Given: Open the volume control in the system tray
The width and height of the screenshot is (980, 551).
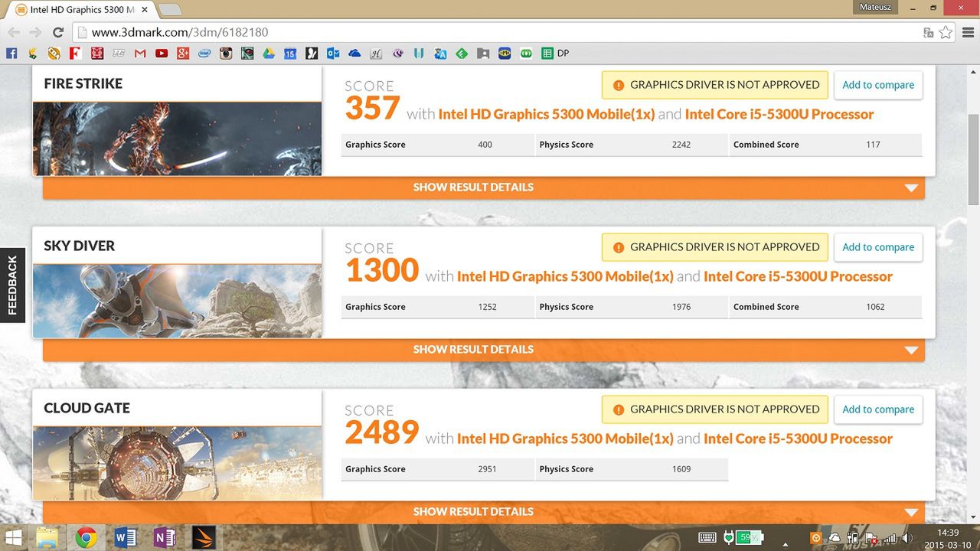Looking at the screenshot, I should [x=906, y=539].
